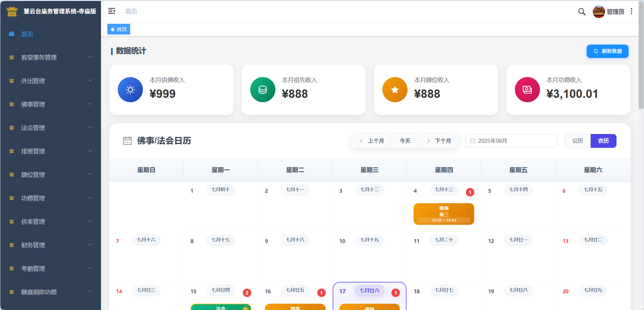
Task: Switch calendar to 农历 mode
Action: [603, 141]
